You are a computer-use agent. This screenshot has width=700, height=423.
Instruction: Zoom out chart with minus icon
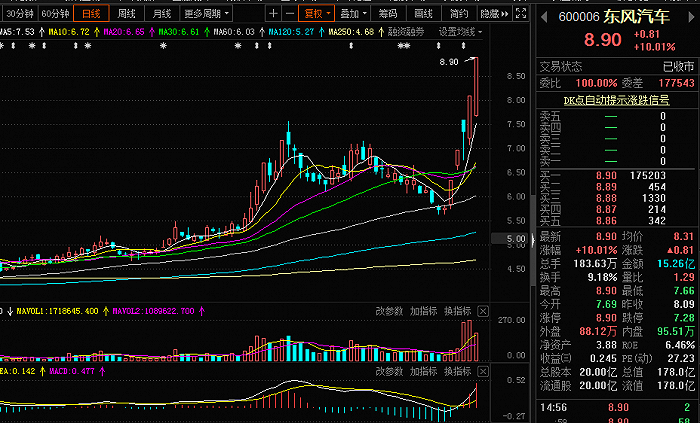(x=290, y=14)
